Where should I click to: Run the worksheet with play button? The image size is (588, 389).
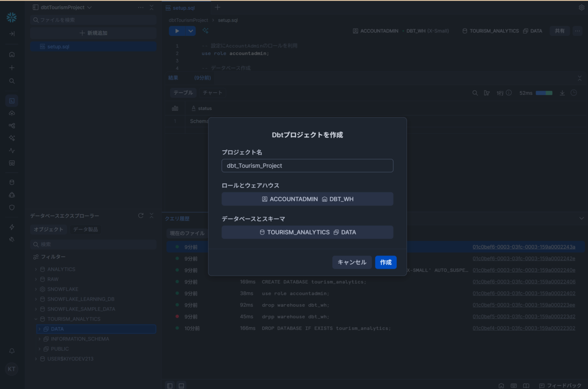pyautogui.click(x=177, y=31)
